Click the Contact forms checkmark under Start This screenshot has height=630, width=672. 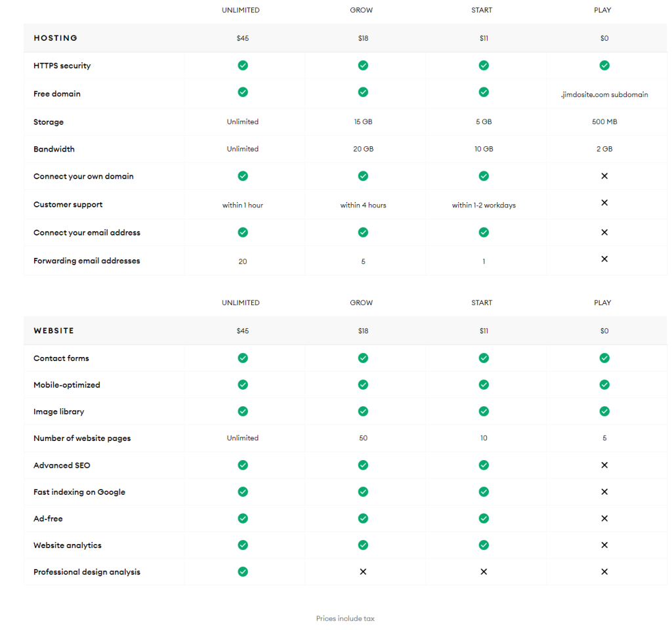[484, 358]
